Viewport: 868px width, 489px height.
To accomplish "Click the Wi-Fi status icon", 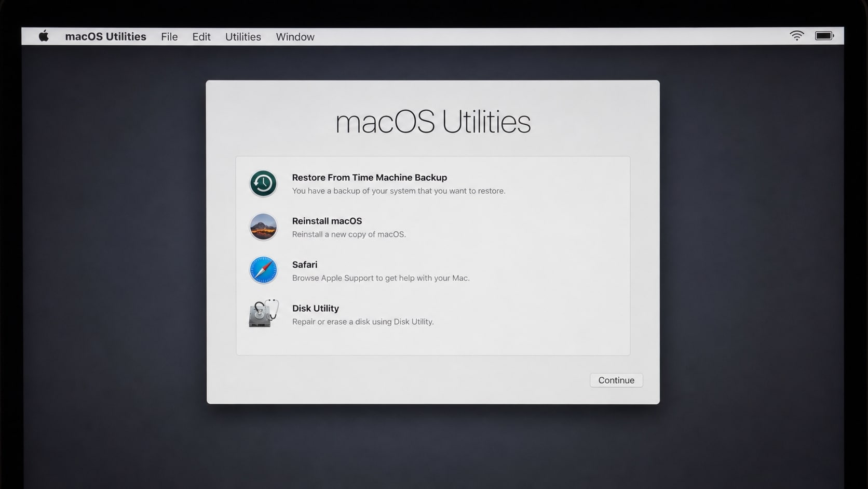I will [797, 36].
